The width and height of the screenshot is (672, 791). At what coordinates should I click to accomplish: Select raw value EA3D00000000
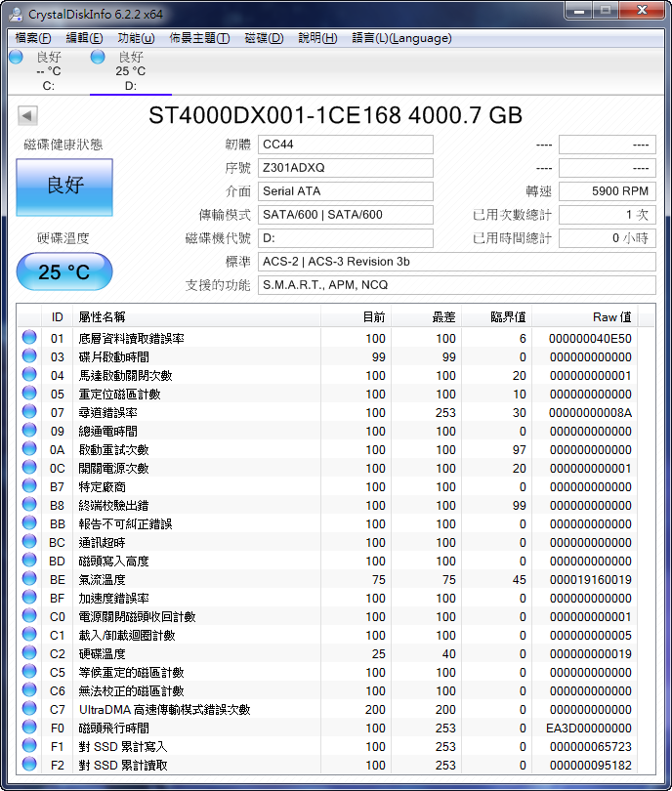(x=589, y=728)
